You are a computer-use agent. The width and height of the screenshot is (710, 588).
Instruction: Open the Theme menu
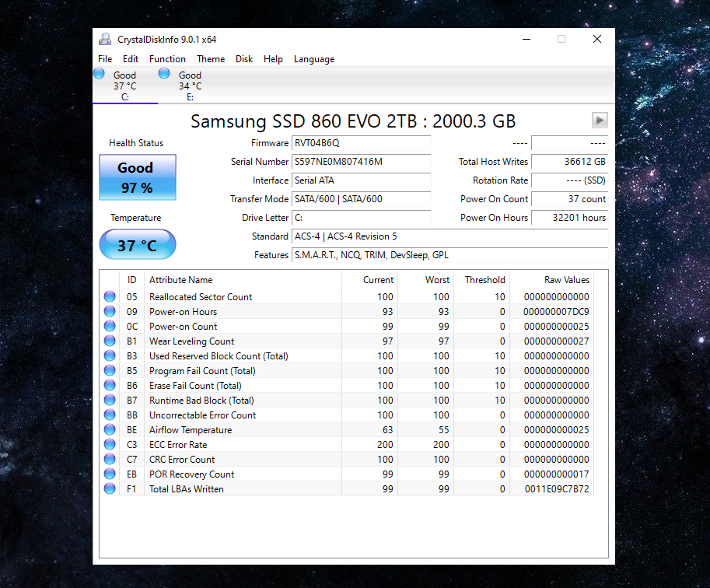tap(211, 59)
